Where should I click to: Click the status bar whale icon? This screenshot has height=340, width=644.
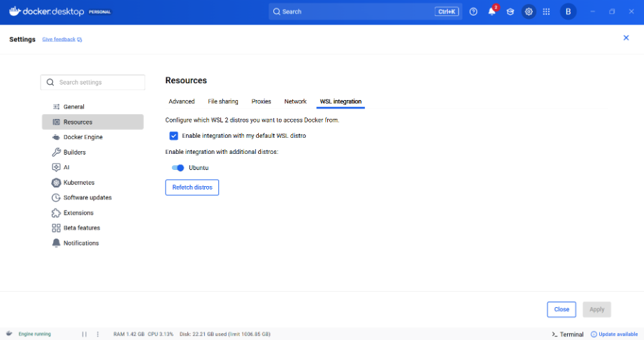pyautogui.click(x=9, y=334)
